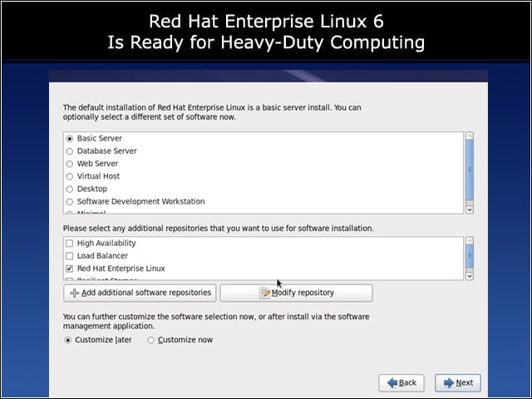Click the "High Availability" label text

coord(106,244)
